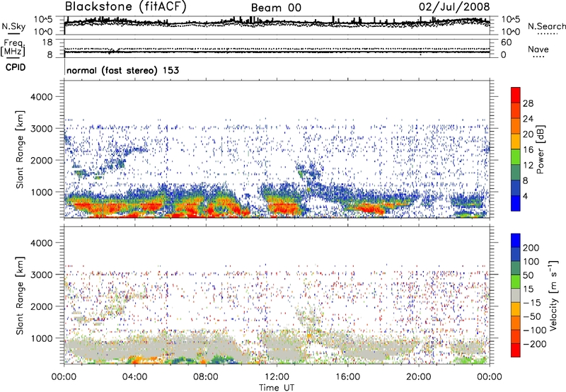
Task: Click the '20' power color bar label
Action: tap(528, 134)
